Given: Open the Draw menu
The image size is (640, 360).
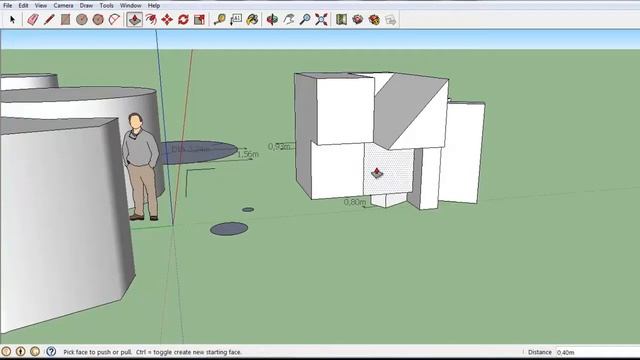Looking at the screenshot, I should click(x=86, y=5).
